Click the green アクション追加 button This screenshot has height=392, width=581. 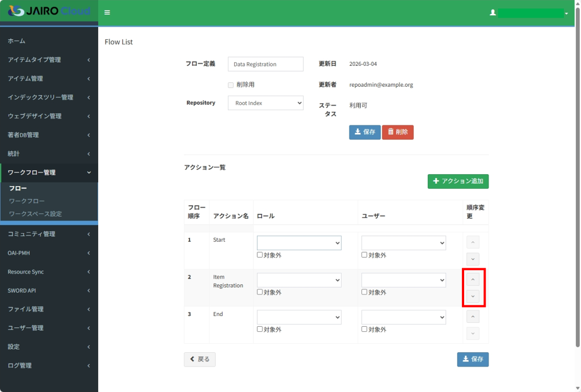pos(458,182)
